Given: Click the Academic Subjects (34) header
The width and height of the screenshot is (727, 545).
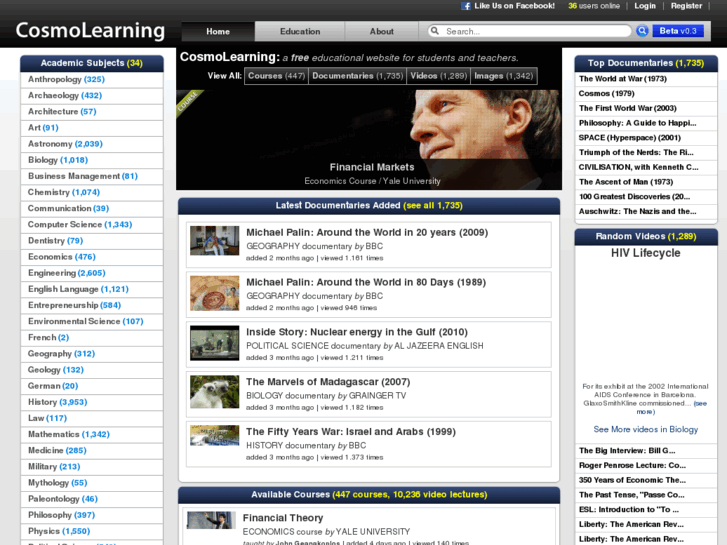Looking at the screenshot, I should pos(92,63).
